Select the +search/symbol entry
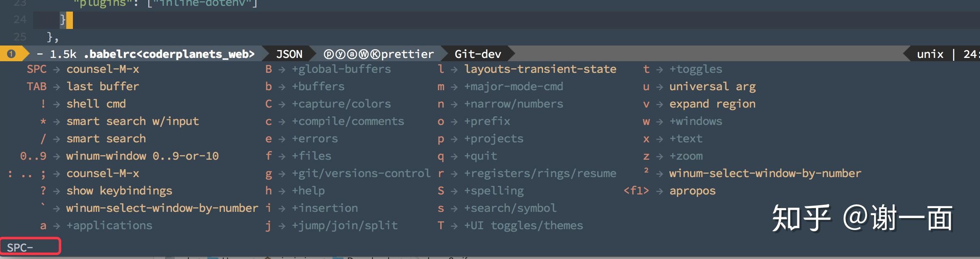The height and width of the screenshot is (259, 980). coord(510,208)
